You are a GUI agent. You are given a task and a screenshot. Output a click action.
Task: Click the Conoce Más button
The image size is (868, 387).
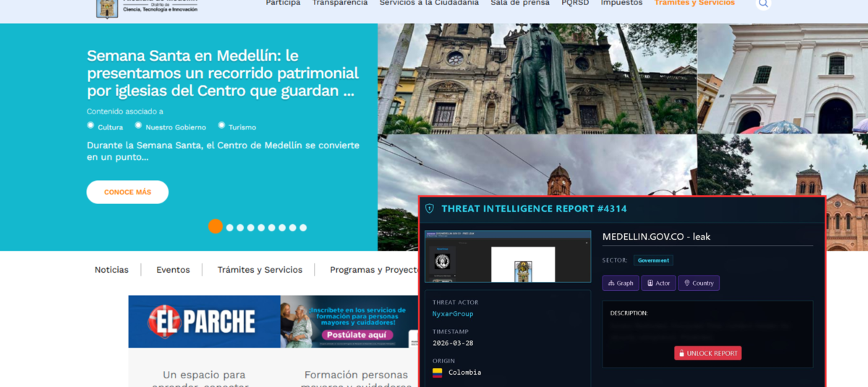click(x=127, y=192)
